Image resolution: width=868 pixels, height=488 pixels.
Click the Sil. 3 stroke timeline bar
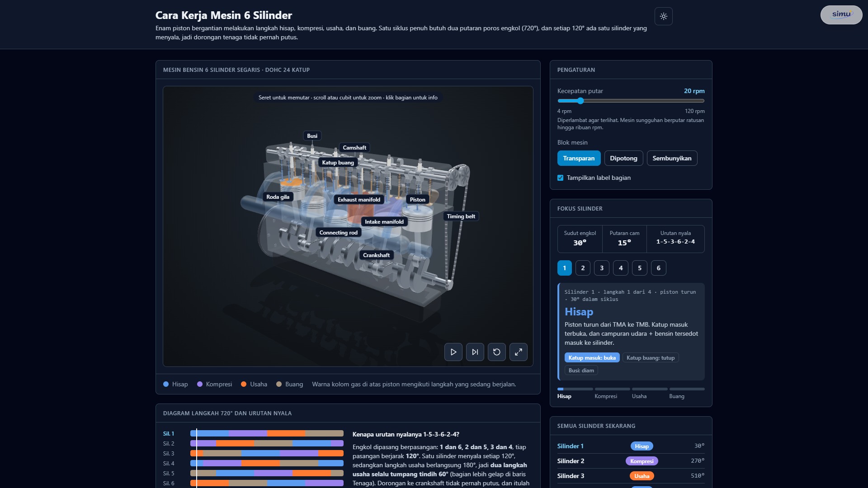point(267,453)
